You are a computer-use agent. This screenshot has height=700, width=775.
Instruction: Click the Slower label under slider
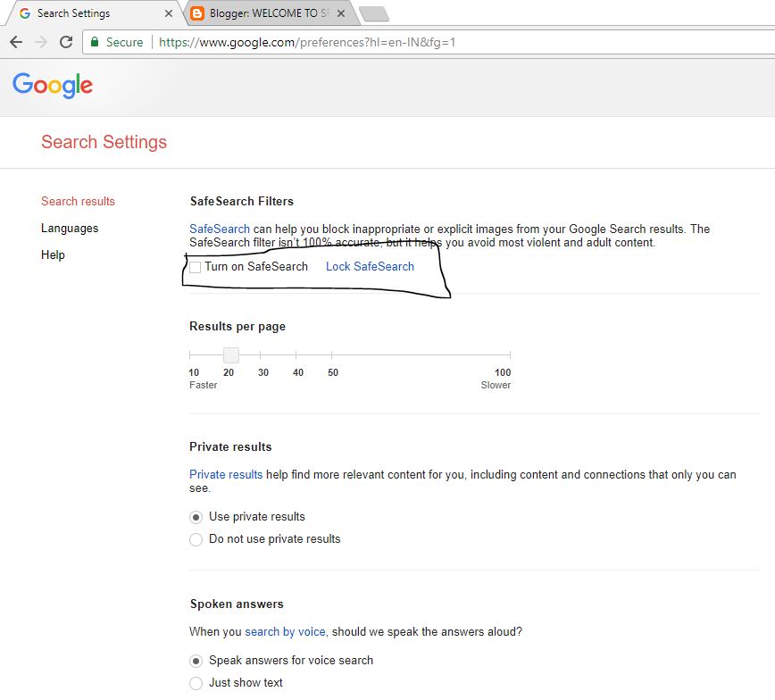[496, 385]
